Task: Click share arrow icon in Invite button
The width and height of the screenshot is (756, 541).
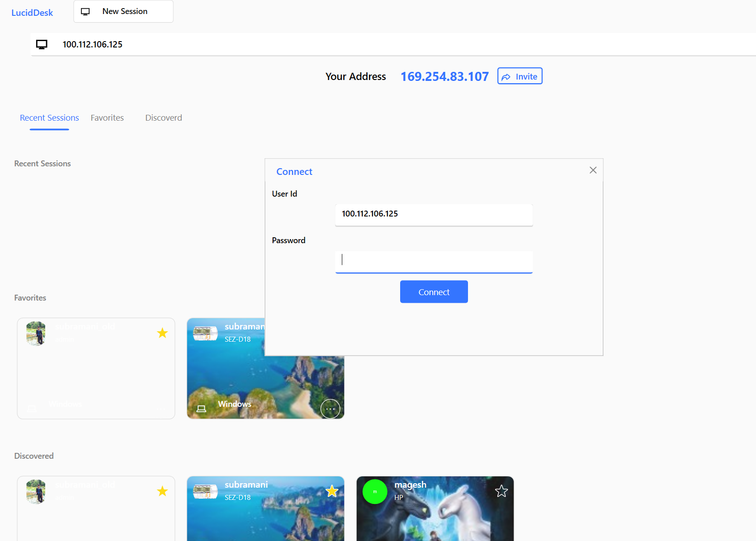Action: [x=506, y=77]
